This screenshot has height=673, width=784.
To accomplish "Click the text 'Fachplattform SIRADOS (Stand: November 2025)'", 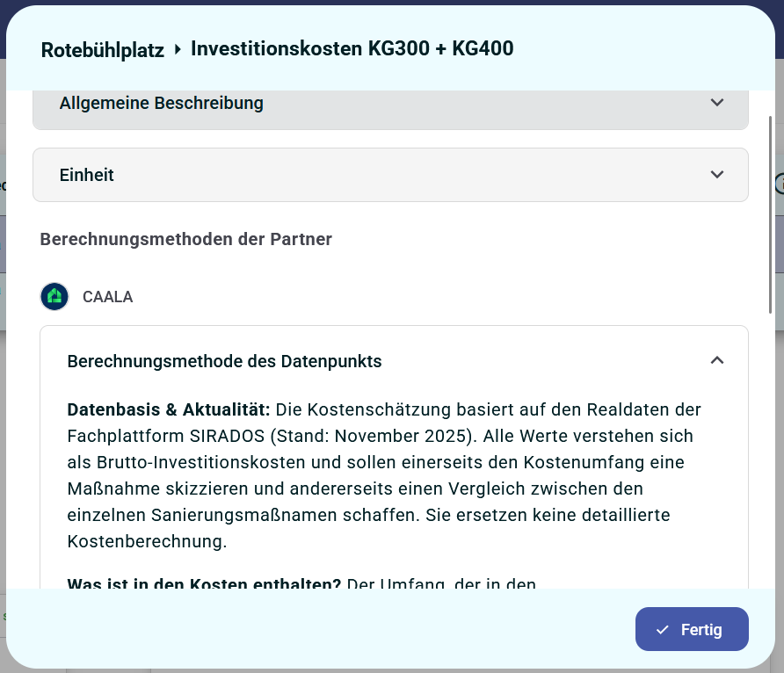I will tap(272, 436).
